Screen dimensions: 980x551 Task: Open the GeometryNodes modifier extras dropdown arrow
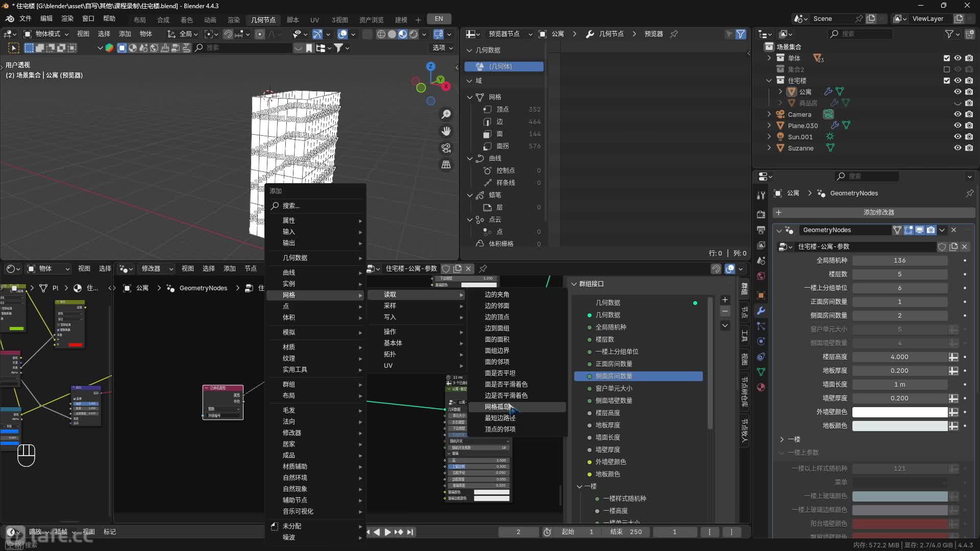coord(942,230)
